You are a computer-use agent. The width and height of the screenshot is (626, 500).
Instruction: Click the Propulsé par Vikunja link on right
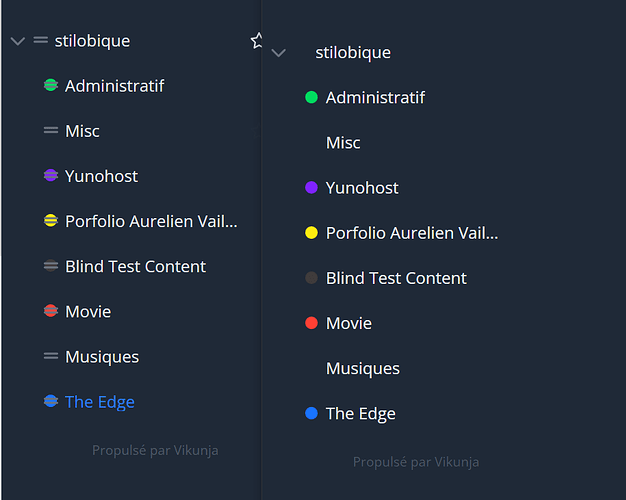[416, 462]
